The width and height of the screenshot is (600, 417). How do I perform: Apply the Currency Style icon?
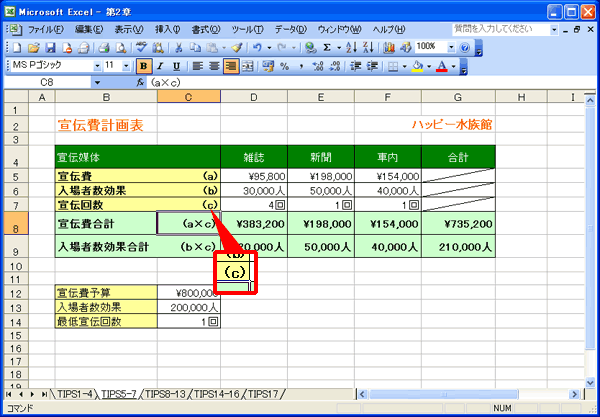click(x=268, y=67)
